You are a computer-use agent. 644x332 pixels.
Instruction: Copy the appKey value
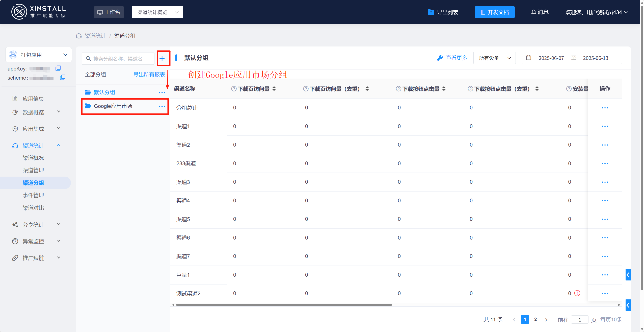pyautogui.click(x=58, y=68)
